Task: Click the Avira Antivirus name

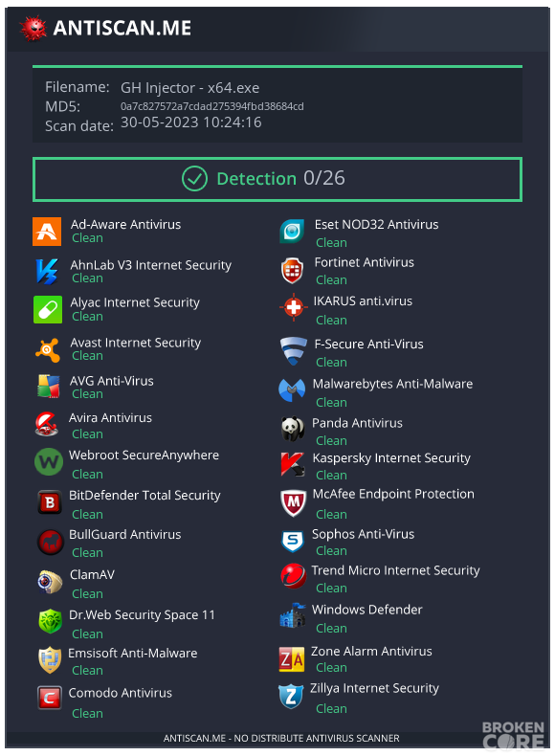Action: coord(110,417)
